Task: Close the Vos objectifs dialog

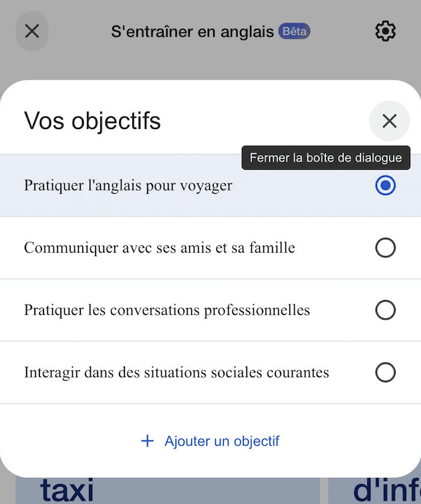Action: click(x=389, y=121)
